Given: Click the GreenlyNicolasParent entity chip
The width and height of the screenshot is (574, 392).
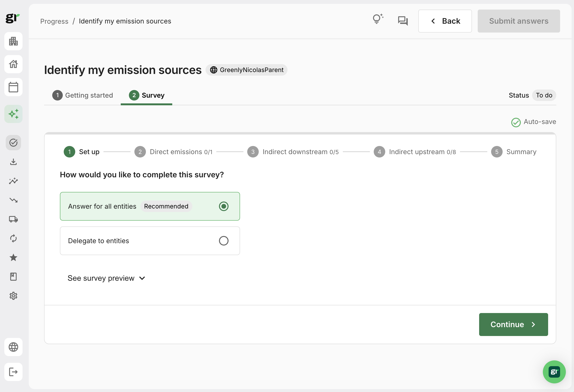Looking at the screenshot, I should [x=247, y=70].
